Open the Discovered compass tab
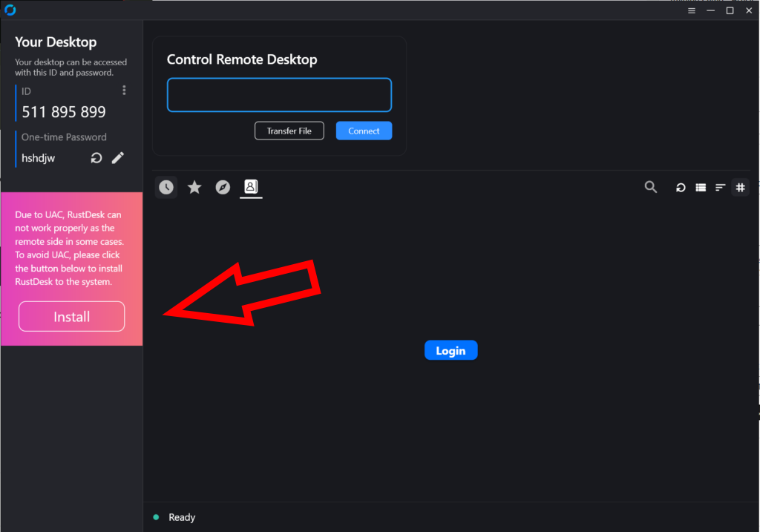This screenshot has width=760, height=532. click(x=223, y=187)
